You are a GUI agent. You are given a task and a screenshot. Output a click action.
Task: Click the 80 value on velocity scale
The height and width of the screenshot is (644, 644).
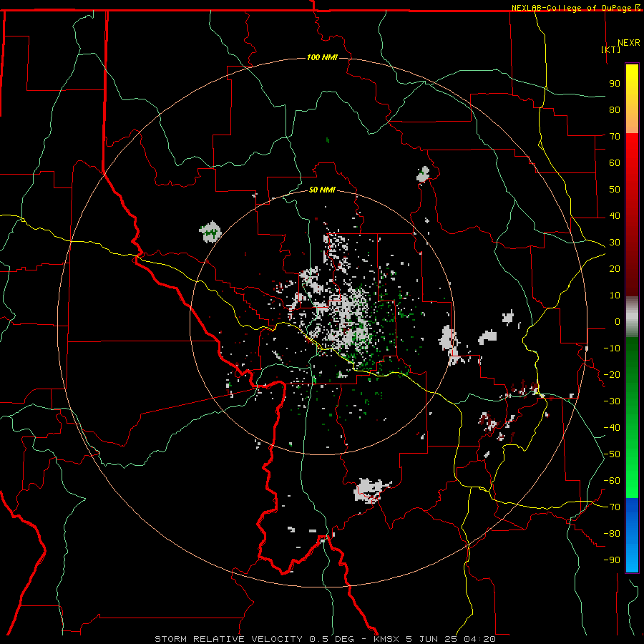615,110
